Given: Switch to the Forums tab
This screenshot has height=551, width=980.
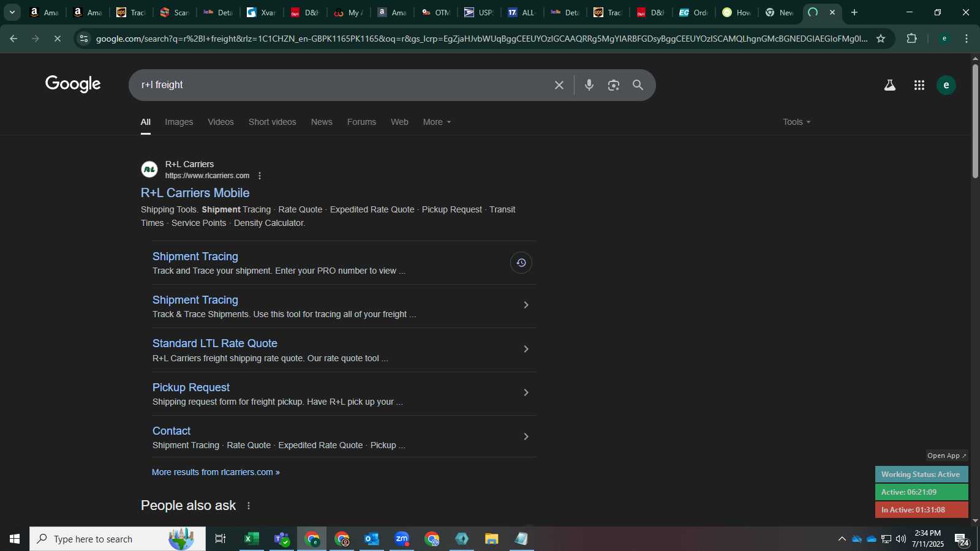Looking at the screenshot, I should (x=361, y=122).
